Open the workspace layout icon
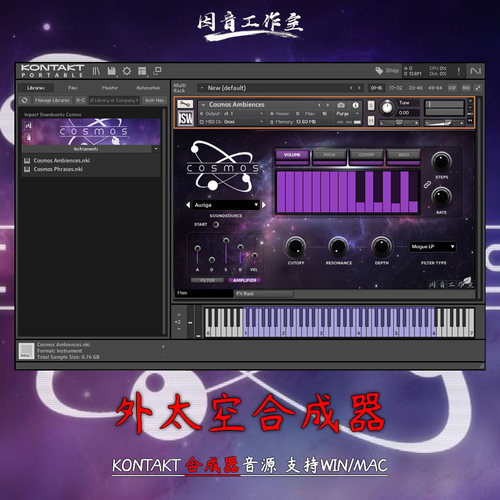The width and height of the screenshot is (500, 500). (x=142, y=71)
